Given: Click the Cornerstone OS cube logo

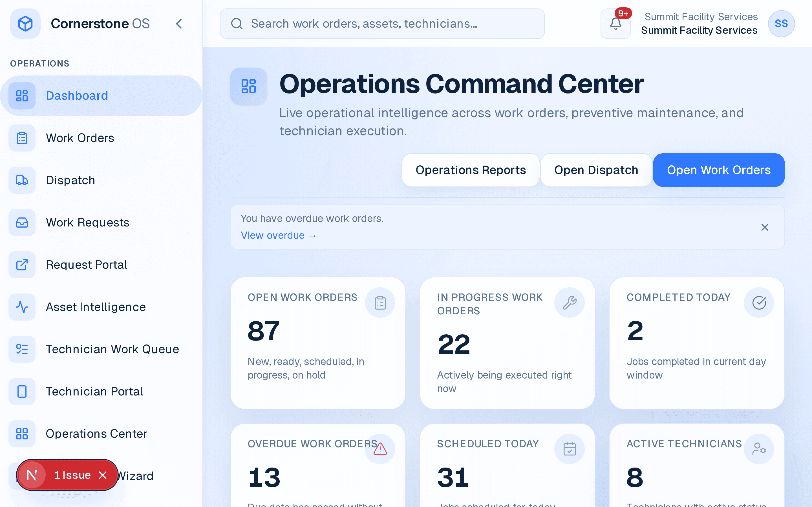Looking at the screenshot, I should point(25,23).
